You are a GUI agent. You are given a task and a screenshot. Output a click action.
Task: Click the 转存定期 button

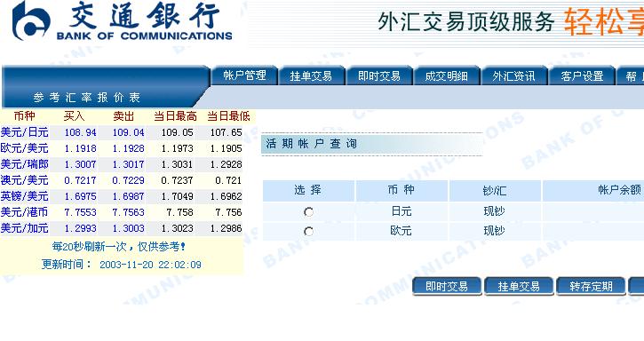(x=591, y=286)
